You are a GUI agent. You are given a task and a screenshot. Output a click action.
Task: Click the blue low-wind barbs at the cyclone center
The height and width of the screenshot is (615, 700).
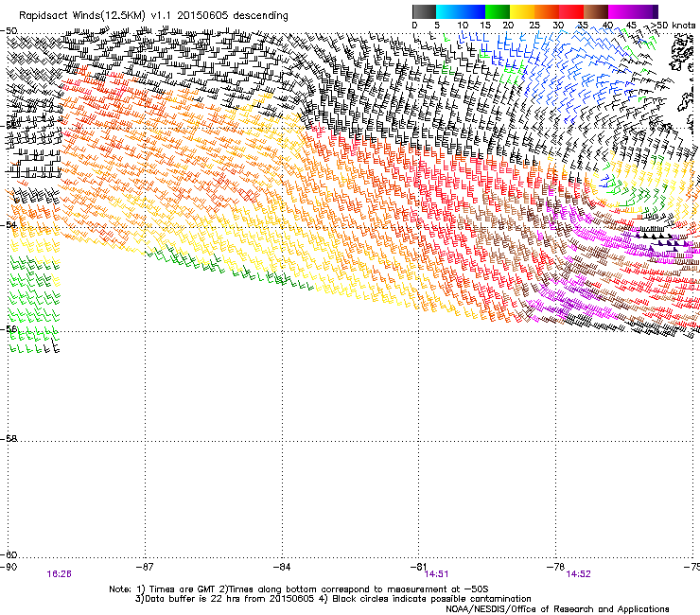coord(604,182)
